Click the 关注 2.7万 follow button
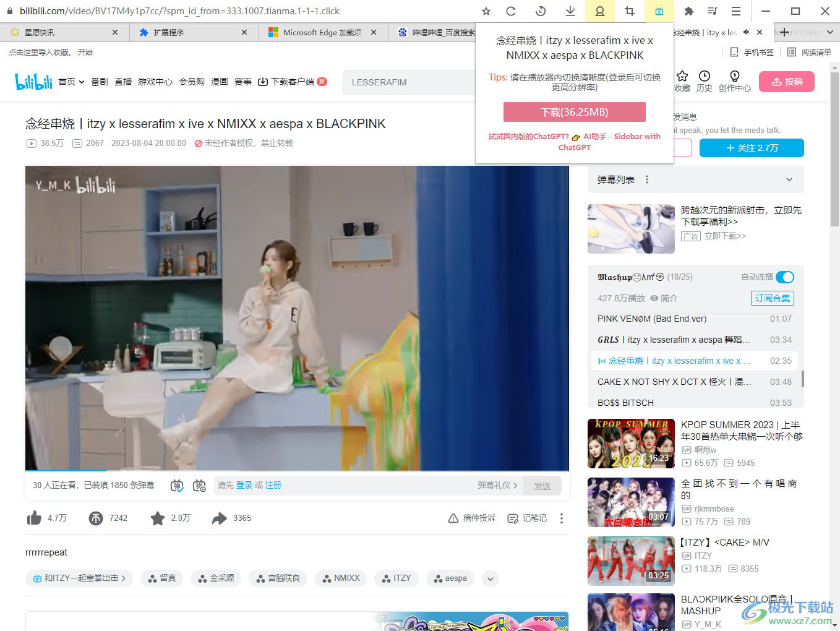The height and width of the screenshot is (631, 840). [x=752, y=148]
